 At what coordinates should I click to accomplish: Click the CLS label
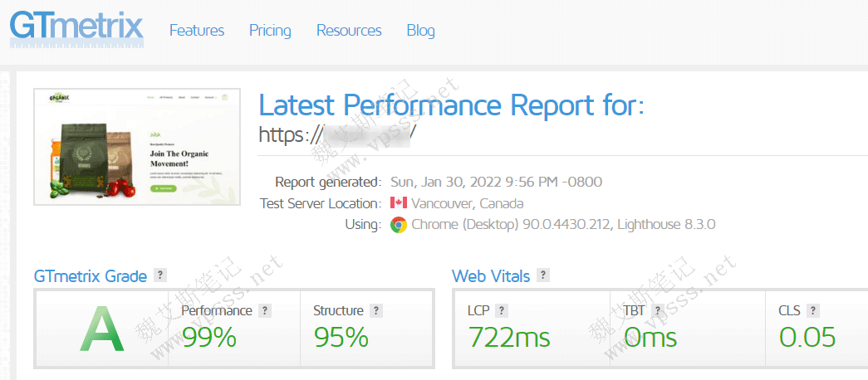789,310
